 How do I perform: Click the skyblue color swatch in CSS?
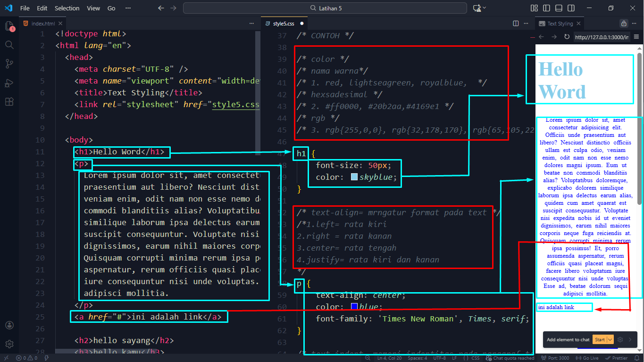(x=354, y=177)
